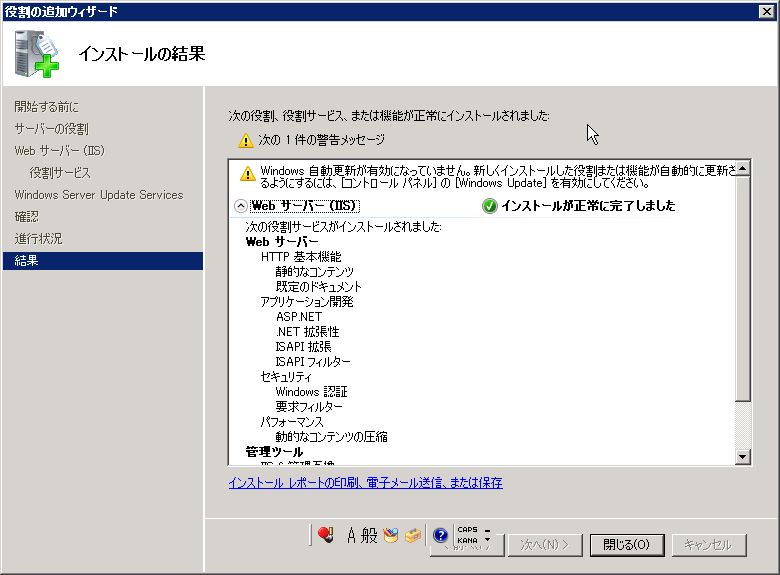Click アプリケーション開発 in results list
Viewport: 780px width, 575px height.
coord(306,301)
